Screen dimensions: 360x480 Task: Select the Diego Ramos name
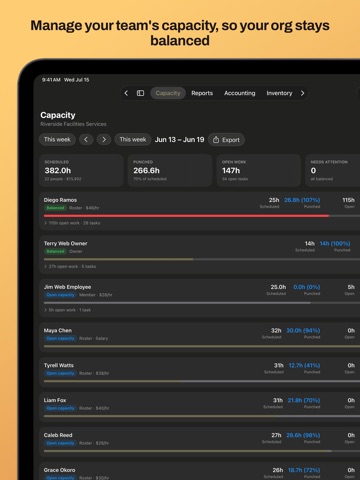(60, 200)
